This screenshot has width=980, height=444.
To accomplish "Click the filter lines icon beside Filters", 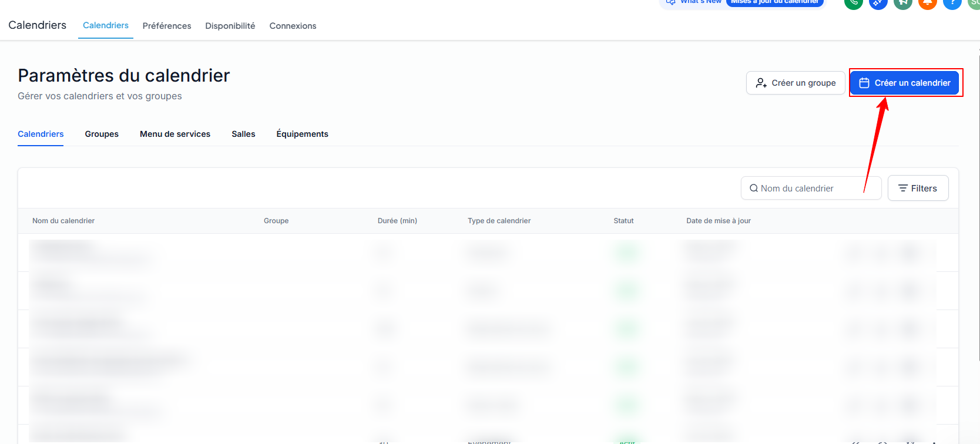I will click(x=903, y=189).
